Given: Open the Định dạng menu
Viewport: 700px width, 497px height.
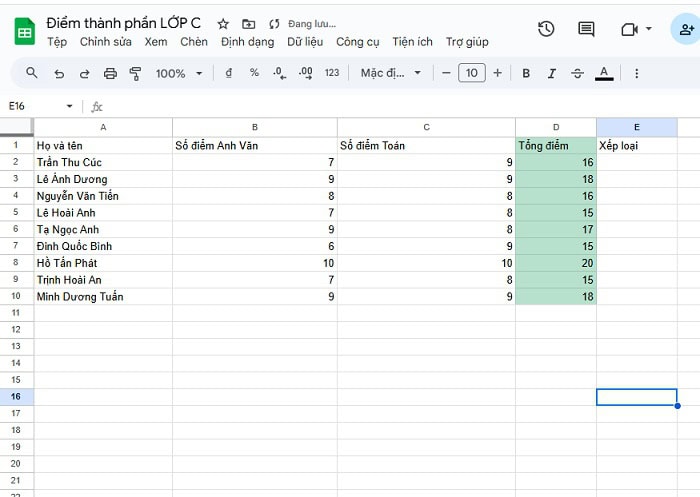Looking at the screenshot, I should (x=247, y=42).
